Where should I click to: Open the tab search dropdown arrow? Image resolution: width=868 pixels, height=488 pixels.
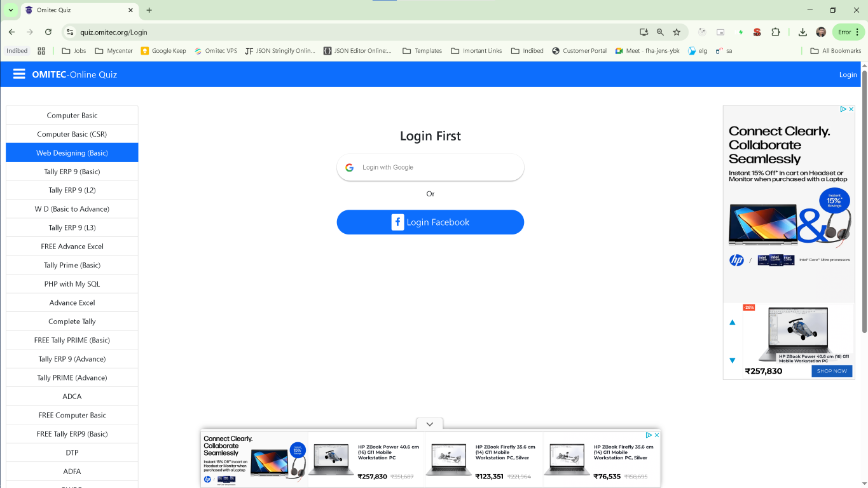point(11,10)
